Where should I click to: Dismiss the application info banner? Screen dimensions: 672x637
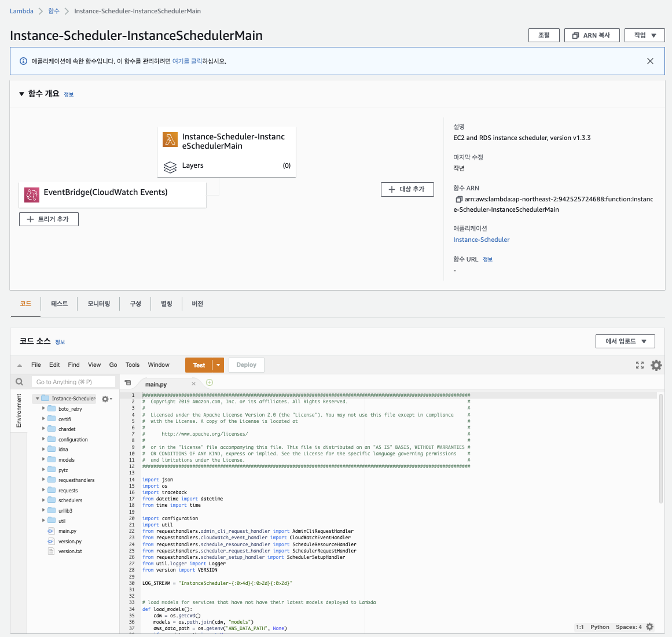650,61
